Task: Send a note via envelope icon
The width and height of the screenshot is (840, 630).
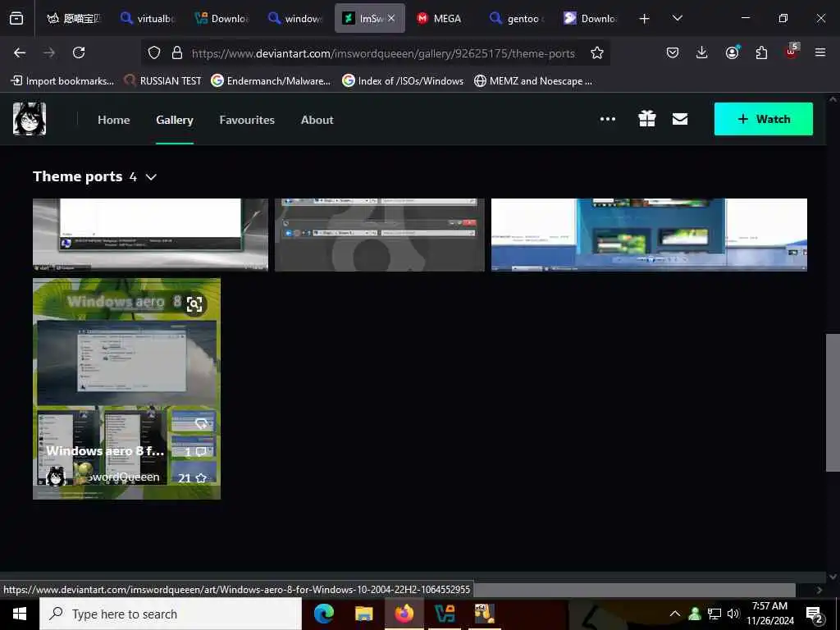Action: click(680, 119)
